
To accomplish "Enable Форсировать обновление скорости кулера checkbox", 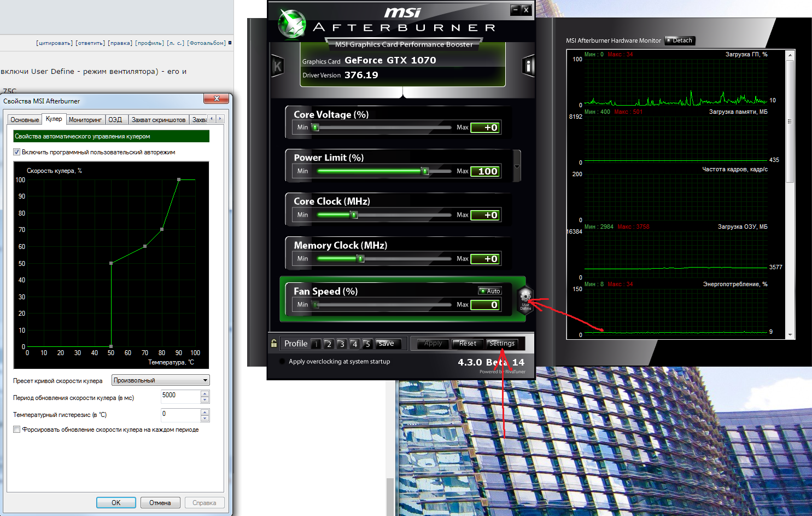I will coord(17,430).
